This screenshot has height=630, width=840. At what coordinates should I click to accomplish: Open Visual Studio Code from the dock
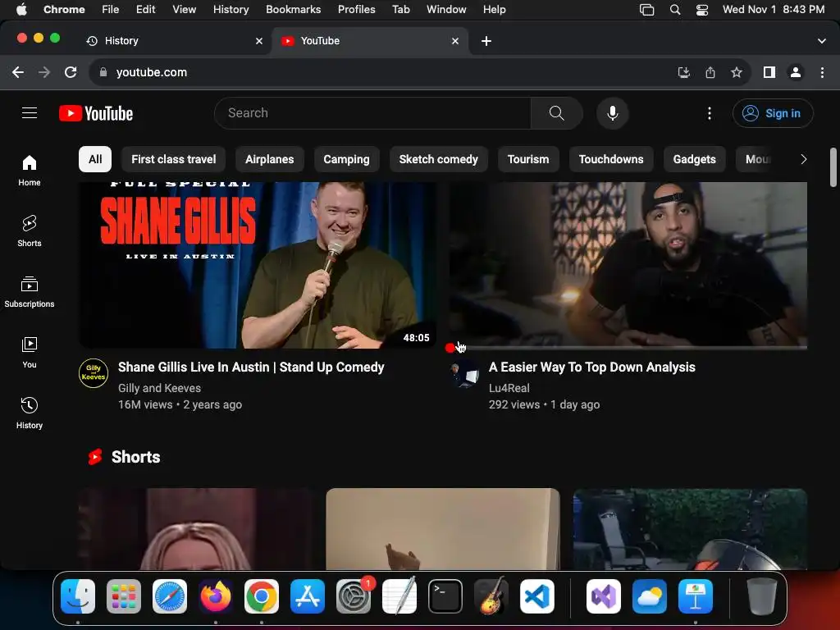537,596
